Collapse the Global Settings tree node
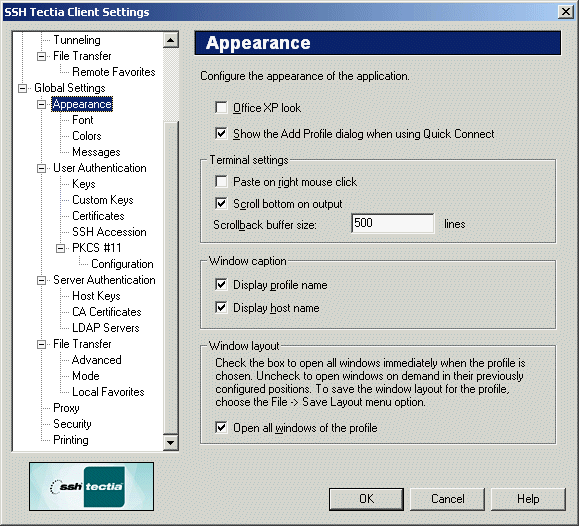The image size is (579, 526). click(23, 88)
